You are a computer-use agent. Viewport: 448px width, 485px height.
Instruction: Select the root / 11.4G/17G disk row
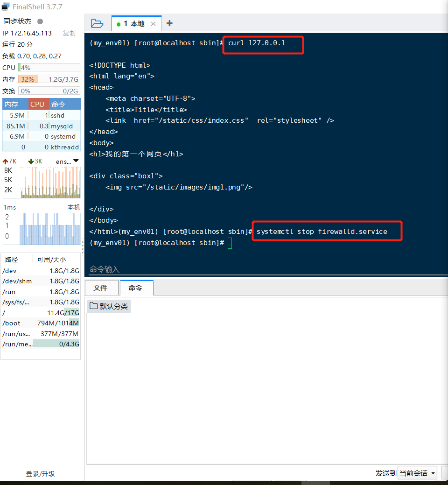41,313
